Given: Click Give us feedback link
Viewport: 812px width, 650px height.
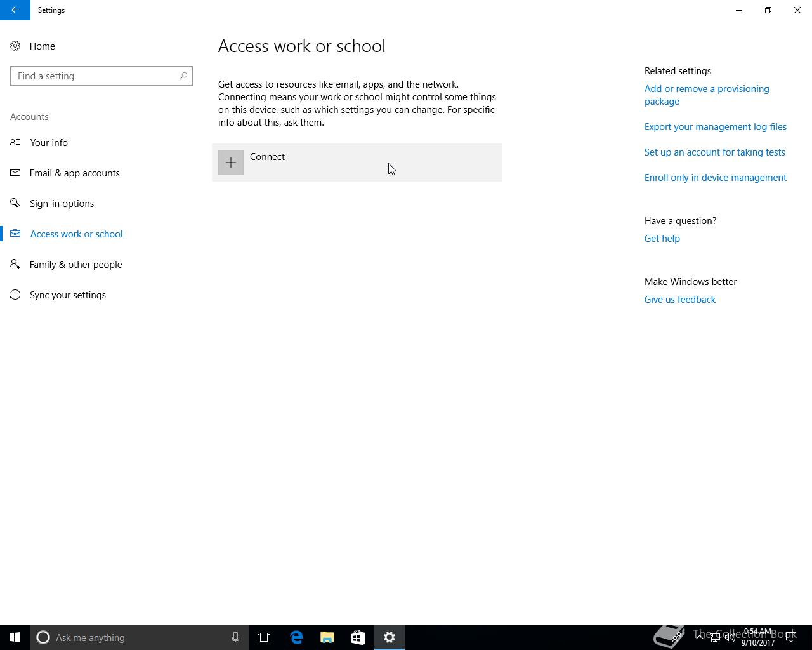Looking at the screenshot, I should pos(680,300).
